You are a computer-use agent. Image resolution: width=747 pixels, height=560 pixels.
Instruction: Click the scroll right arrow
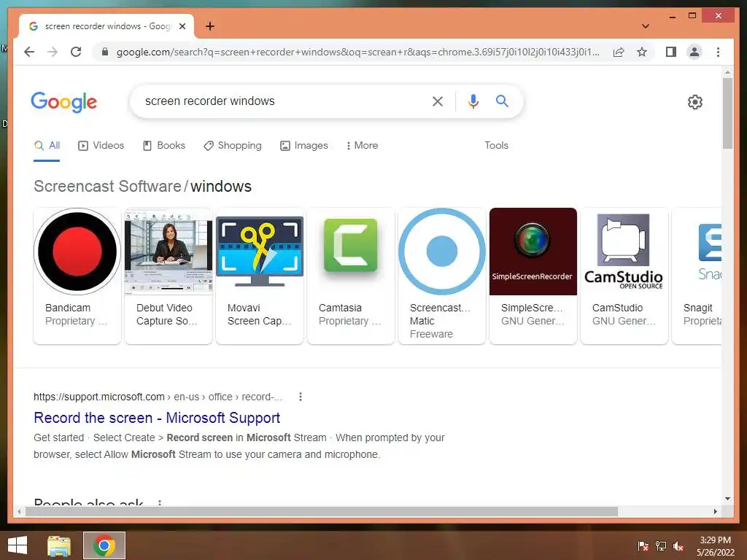tap(715, 511)
